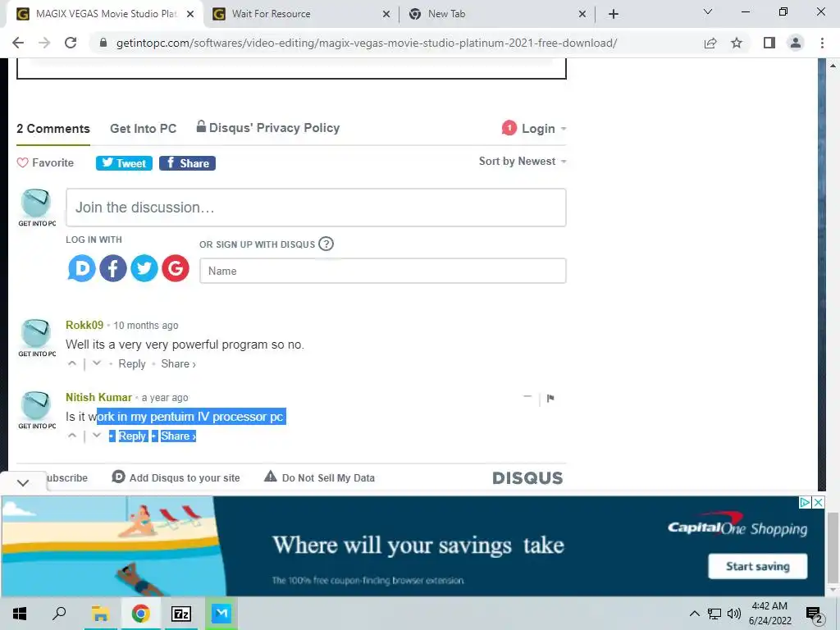
Task: Open the site security lock icon
Action: pyautogui.click(x=103, y=43)
